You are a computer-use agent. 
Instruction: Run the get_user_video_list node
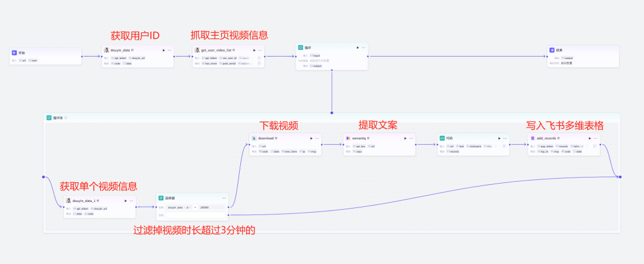click(x=254, y=50)
